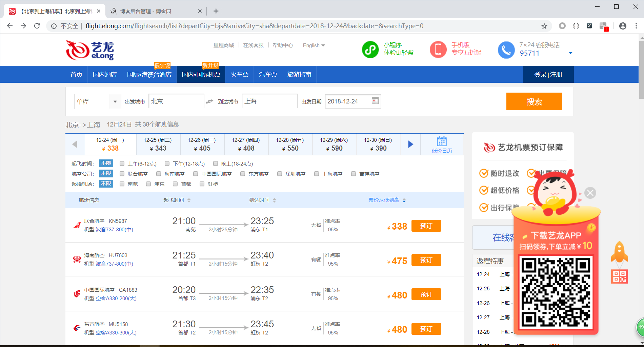The width and height of the screenshot is (644, 347).
Task: Expand the English language dropdown
Action: (314, 45)
